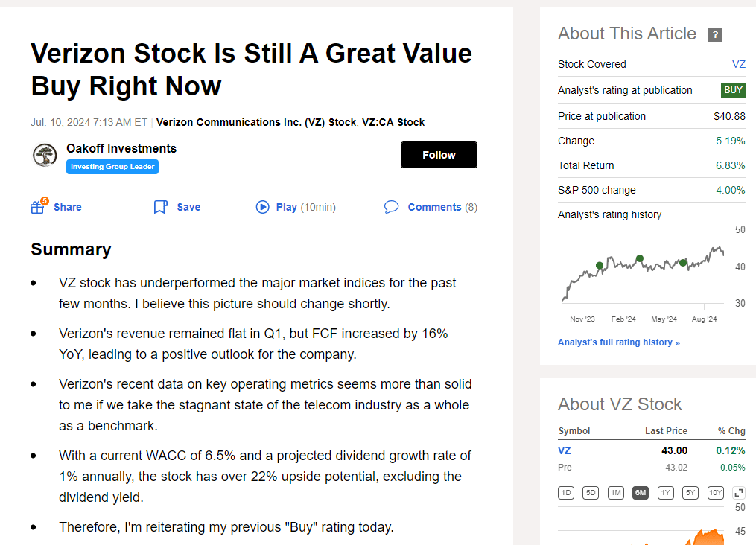Click the Oakoff Investments author avatar

click(x=45, y=156)
